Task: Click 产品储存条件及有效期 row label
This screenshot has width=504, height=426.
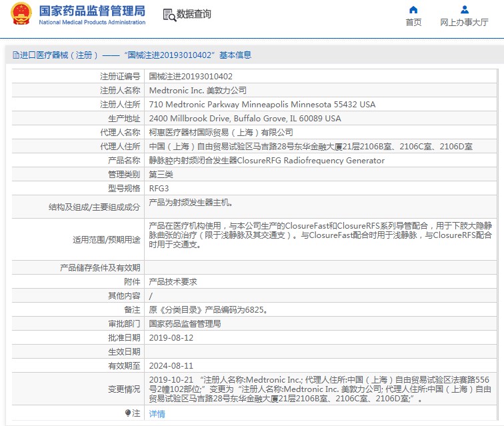Action: (100, 268)
